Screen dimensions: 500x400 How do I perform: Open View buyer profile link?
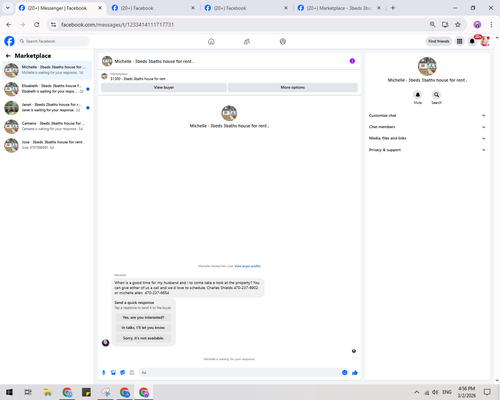pyautogui.click(x=247, y=266)
